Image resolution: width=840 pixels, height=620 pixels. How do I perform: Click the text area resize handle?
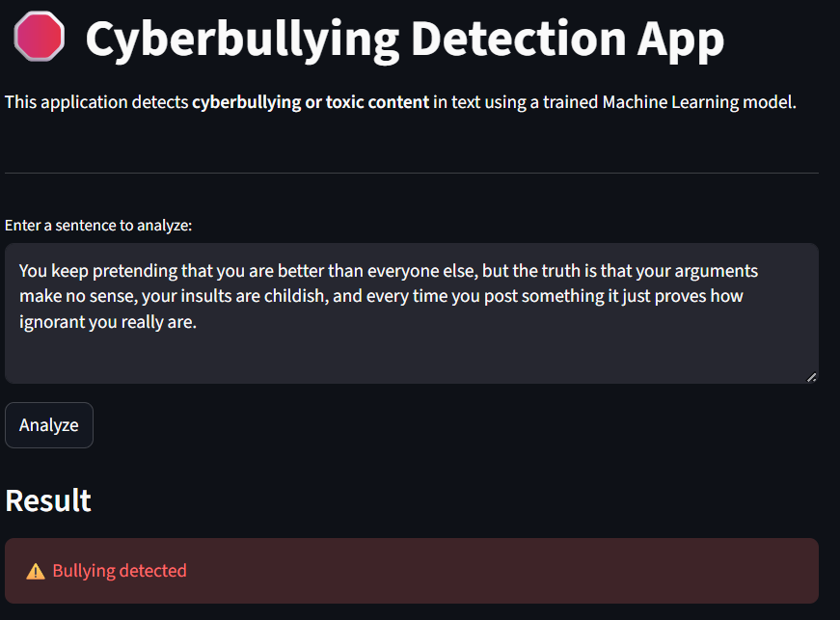pyautogui.click(x=811, y=377)
